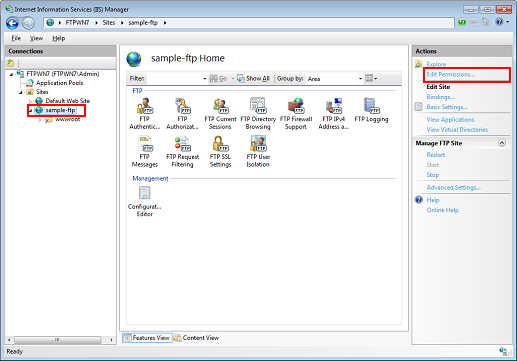Screen dimensions: 517x361
Task: Click the Filter input field
Action: pos(176,79)
